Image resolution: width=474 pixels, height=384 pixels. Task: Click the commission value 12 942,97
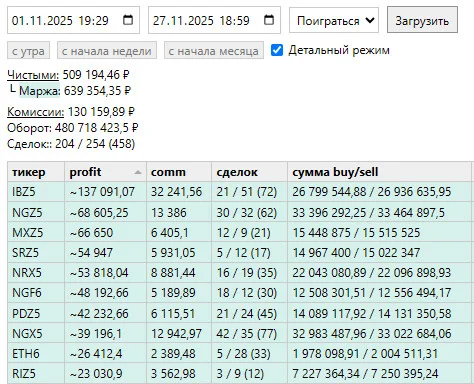tap(176, 333)
